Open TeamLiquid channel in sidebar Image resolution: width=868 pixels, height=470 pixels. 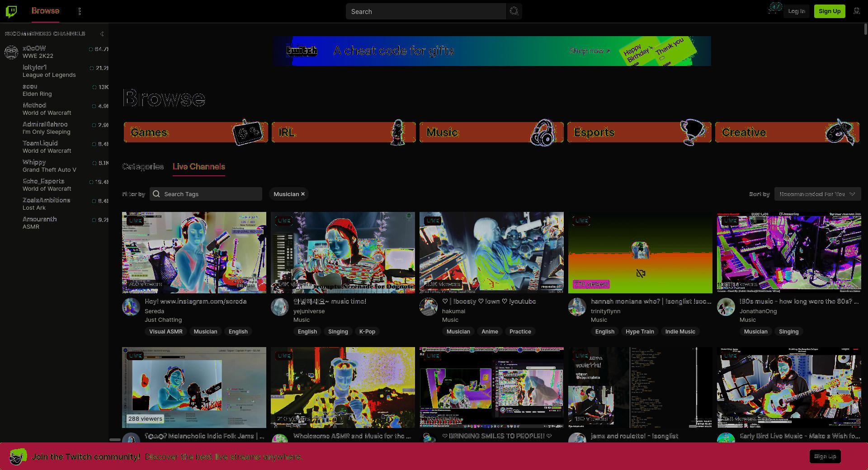(x=54, y=147)
